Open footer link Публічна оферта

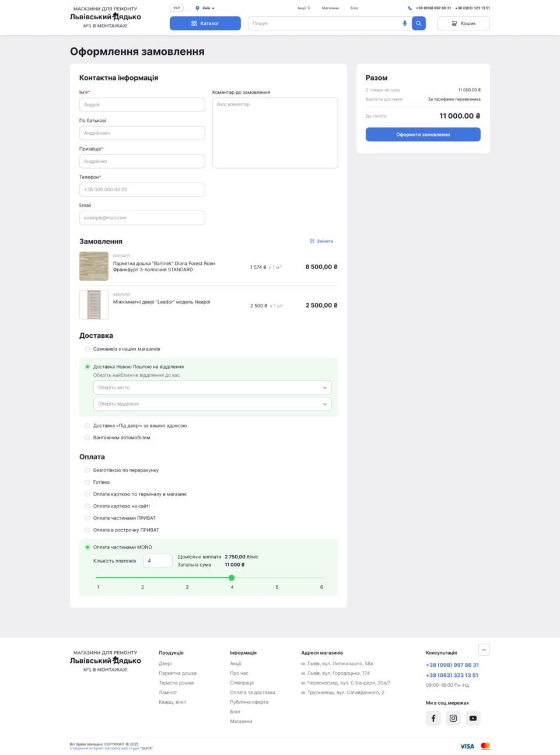pos(249,702)
